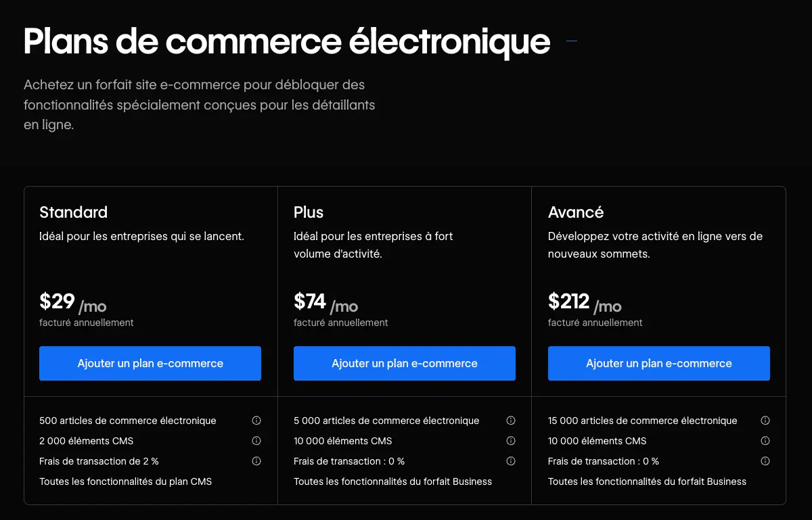Viewport: 812px width, 520px height.
Task: Click info icon beside 10 000 éléments CMS in Avancé
Action: [765, 440]
